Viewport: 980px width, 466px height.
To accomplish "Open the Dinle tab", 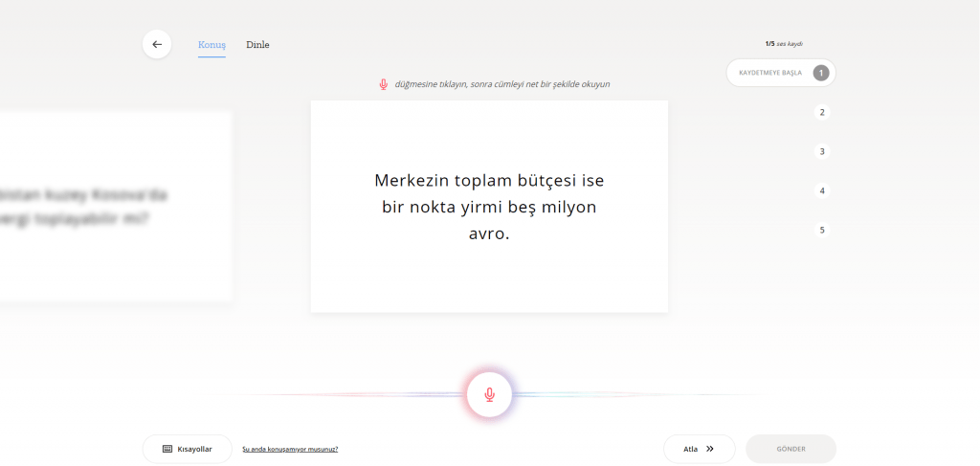I will point(257,45).
